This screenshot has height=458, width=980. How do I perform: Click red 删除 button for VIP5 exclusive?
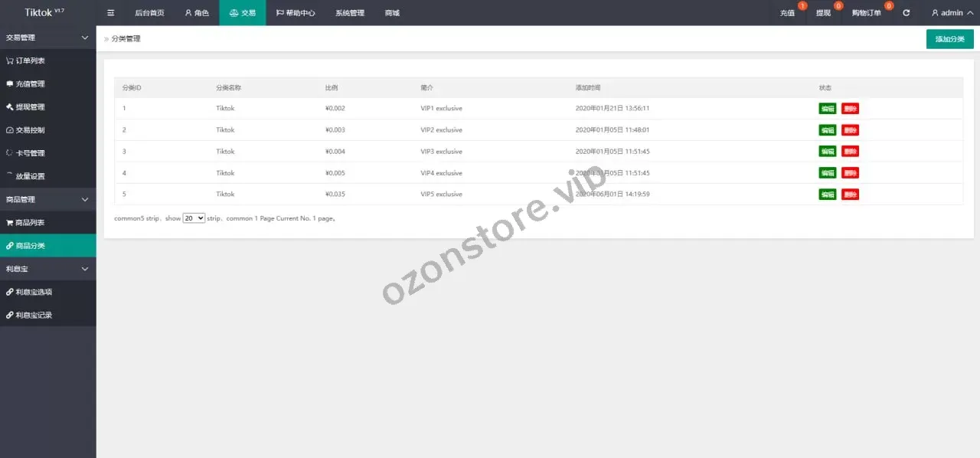click(x=850, y=195)
